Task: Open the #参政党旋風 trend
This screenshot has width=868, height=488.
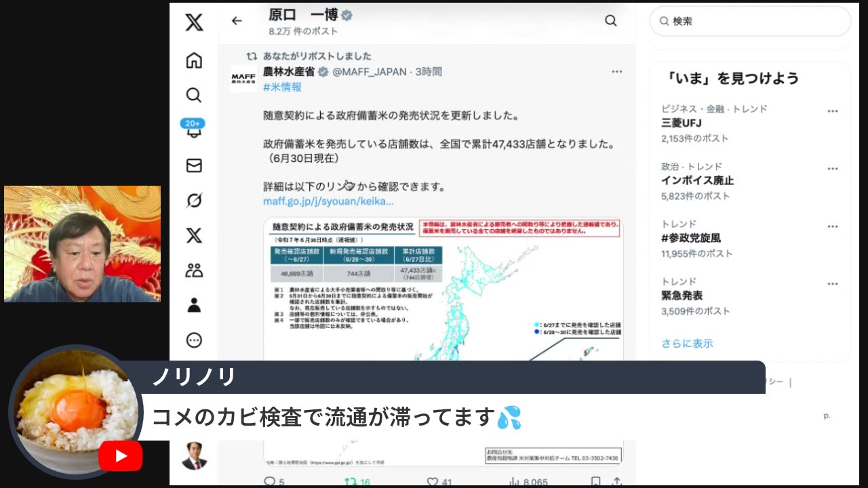Action: point(691,239)
